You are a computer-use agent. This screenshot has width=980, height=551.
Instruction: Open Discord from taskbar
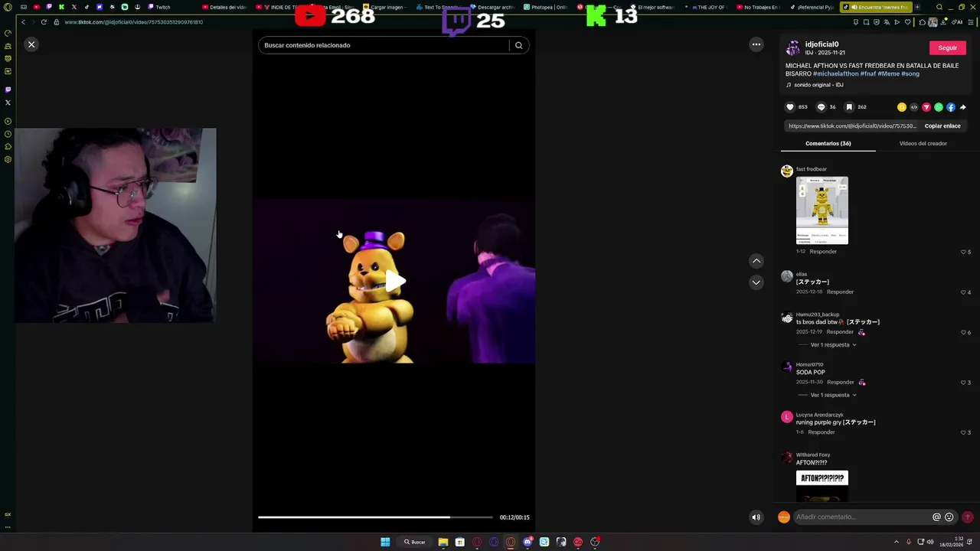[528, 542]
